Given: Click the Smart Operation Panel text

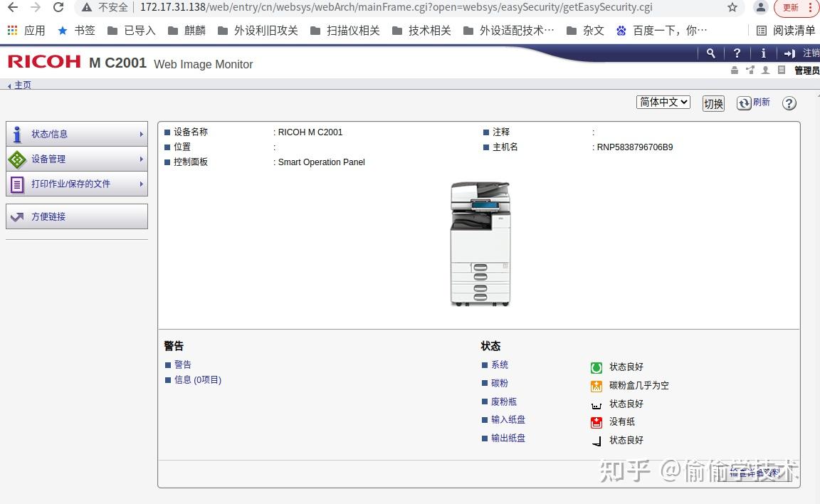Looking at the screenshot, I should tap(321, 162).
